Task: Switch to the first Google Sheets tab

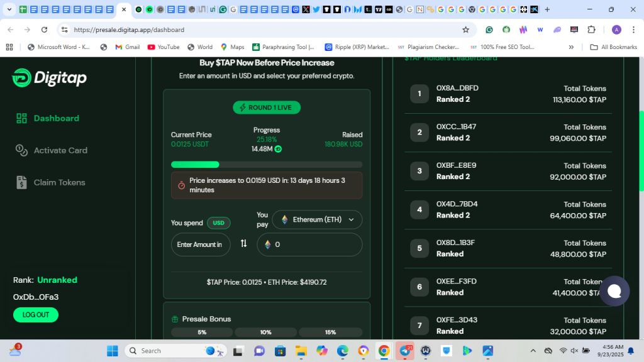Action: click(23, 9)
